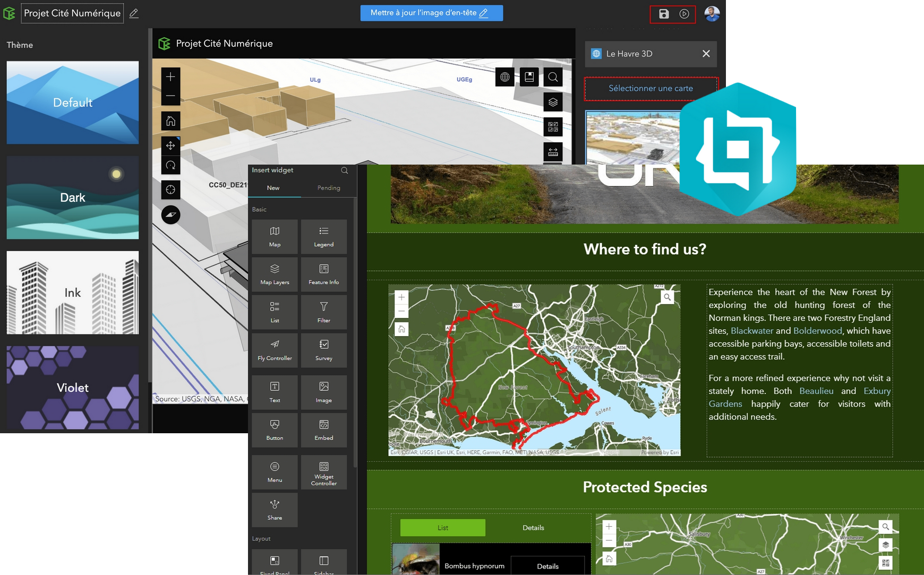The image size is (924, 575).
Task: Go to home view of 3D scene
Action: [x=170, y=121]
